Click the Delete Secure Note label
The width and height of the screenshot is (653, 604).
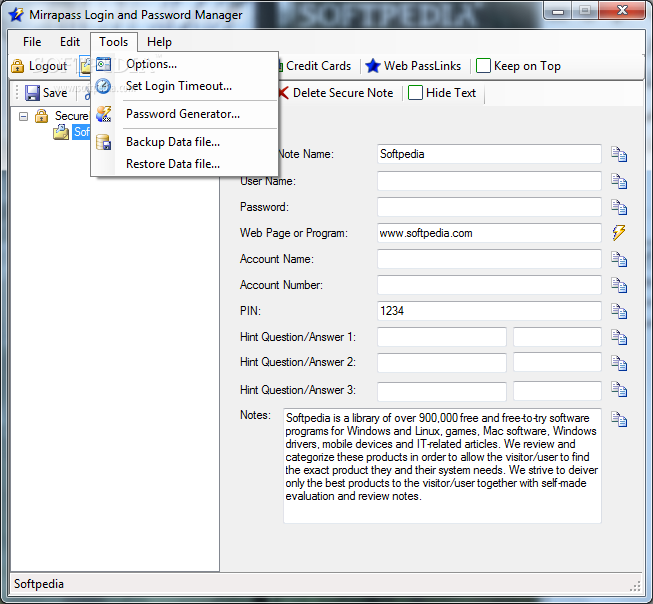point(343,93)
